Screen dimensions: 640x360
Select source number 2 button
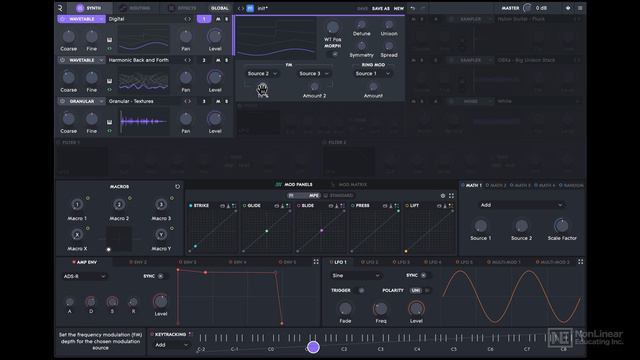[204, 60]
